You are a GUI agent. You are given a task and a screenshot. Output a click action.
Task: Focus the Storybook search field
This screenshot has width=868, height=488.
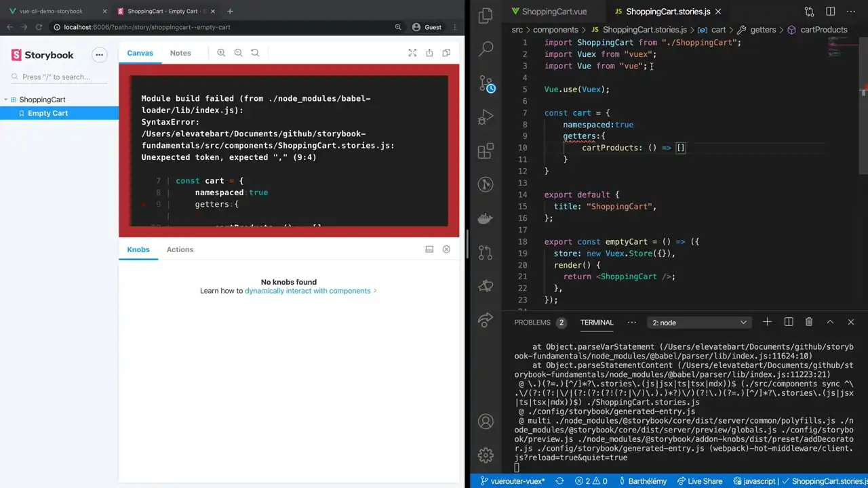pos(59,77)
